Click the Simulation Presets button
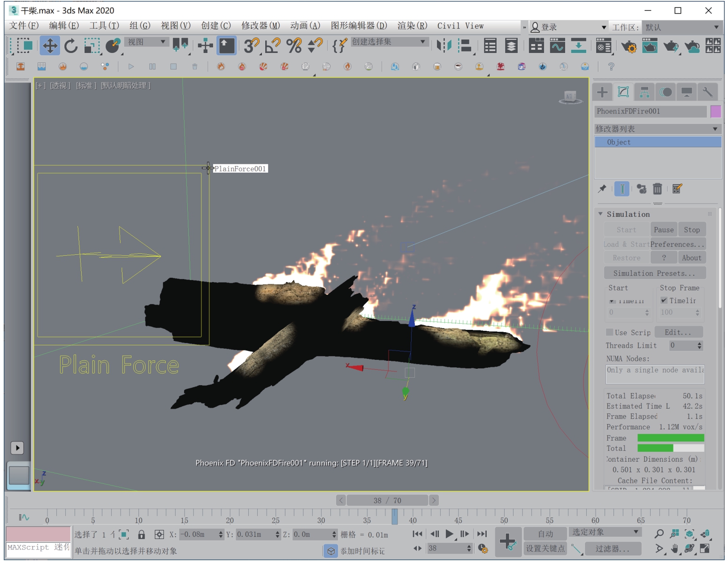The height and width of the screenshot is (563, 728). 654,273
